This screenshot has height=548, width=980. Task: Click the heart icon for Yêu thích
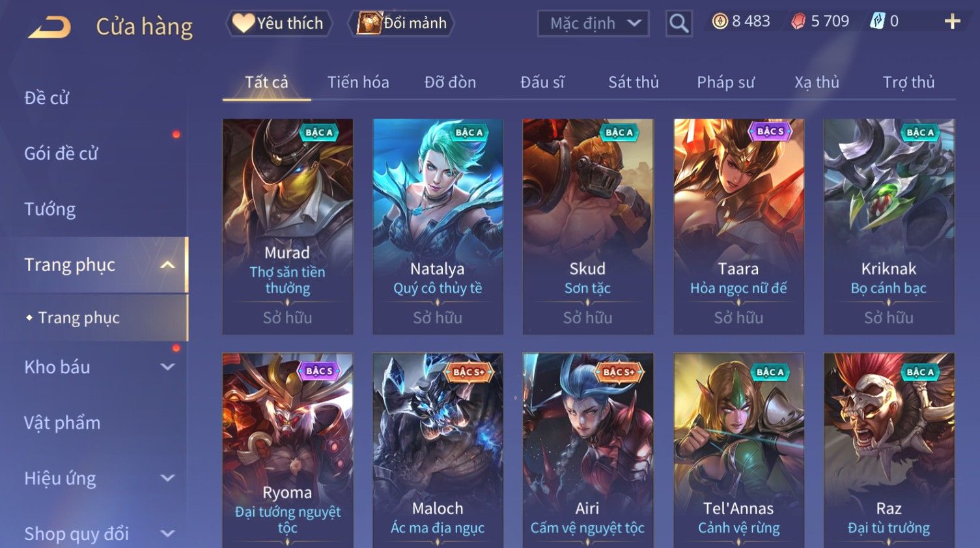tap(244, 23)
